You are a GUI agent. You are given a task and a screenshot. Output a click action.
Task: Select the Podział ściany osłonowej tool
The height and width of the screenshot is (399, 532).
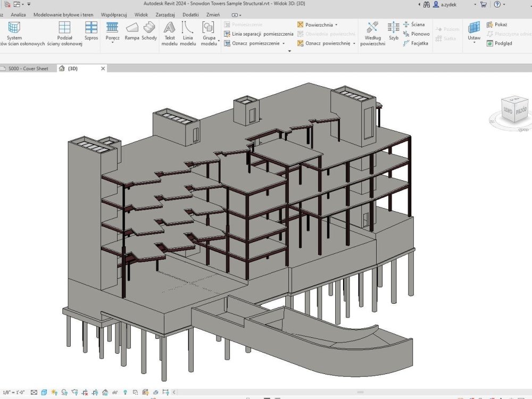pyautogui.click(x=64, y=33)
